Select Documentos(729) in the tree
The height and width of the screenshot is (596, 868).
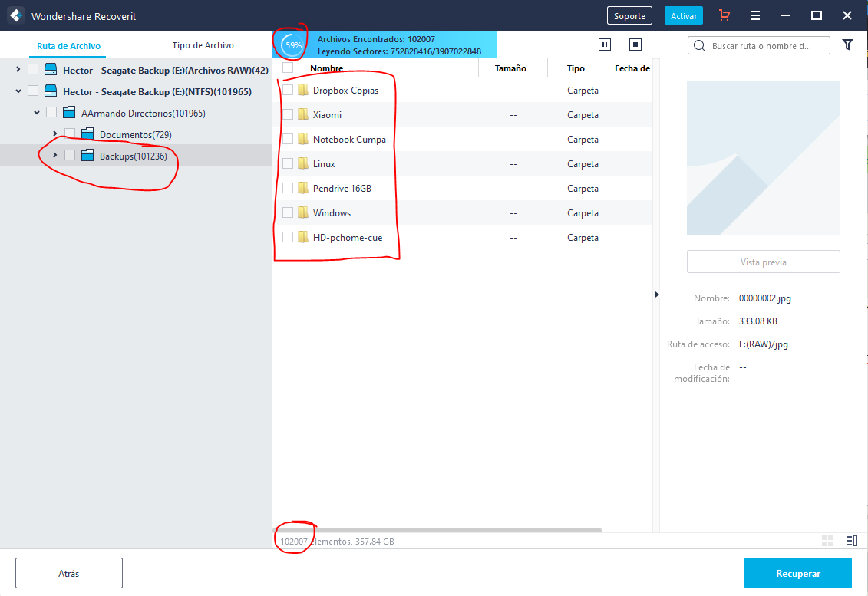click(136, 134)
